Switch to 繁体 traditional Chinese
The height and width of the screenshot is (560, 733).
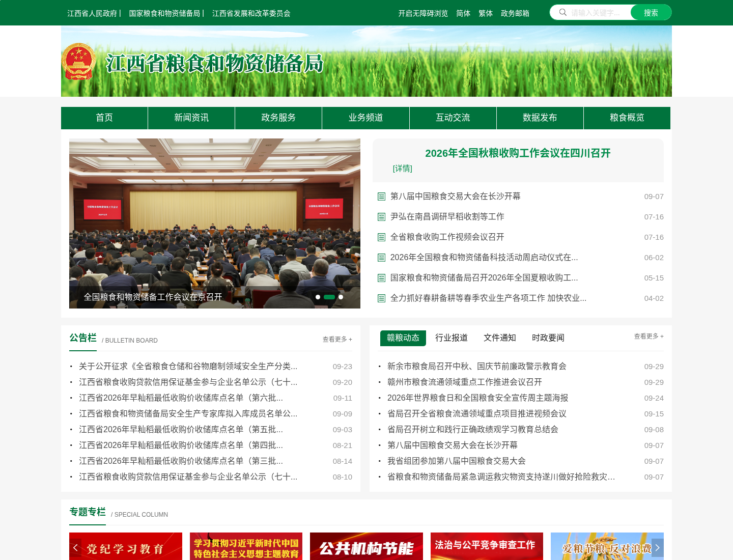[x=486, y=13]
